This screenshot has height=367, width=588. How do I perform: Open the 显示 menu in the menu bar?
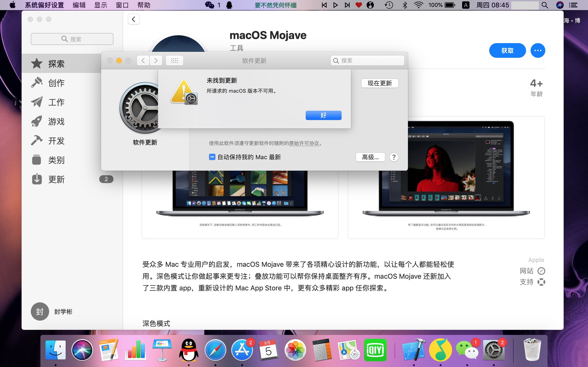tap(101, 5)
